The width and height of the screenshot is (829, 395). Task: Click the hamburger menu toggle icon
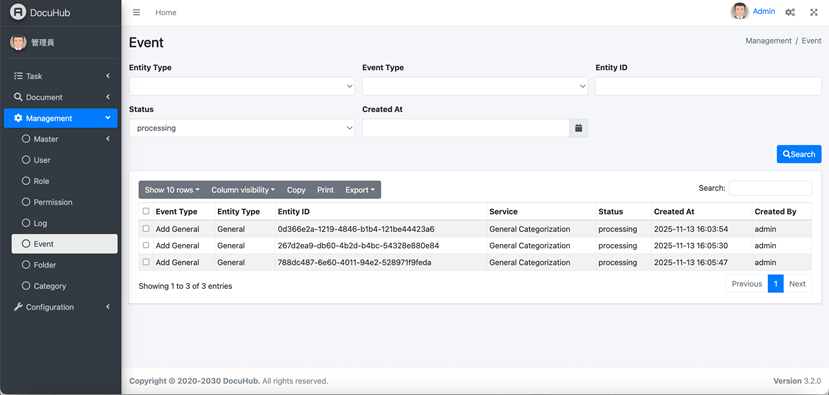[136, 12]
